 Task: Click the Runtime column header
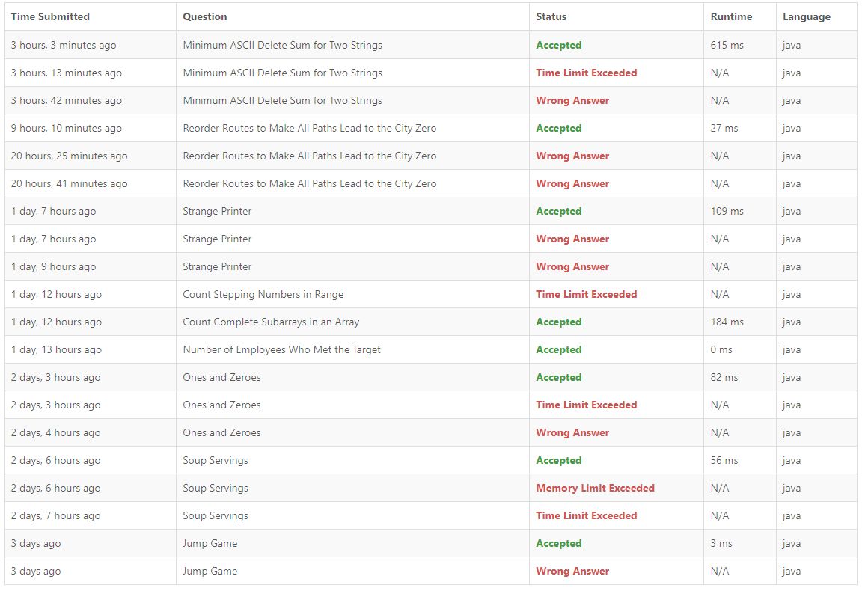tap(731, 16)
